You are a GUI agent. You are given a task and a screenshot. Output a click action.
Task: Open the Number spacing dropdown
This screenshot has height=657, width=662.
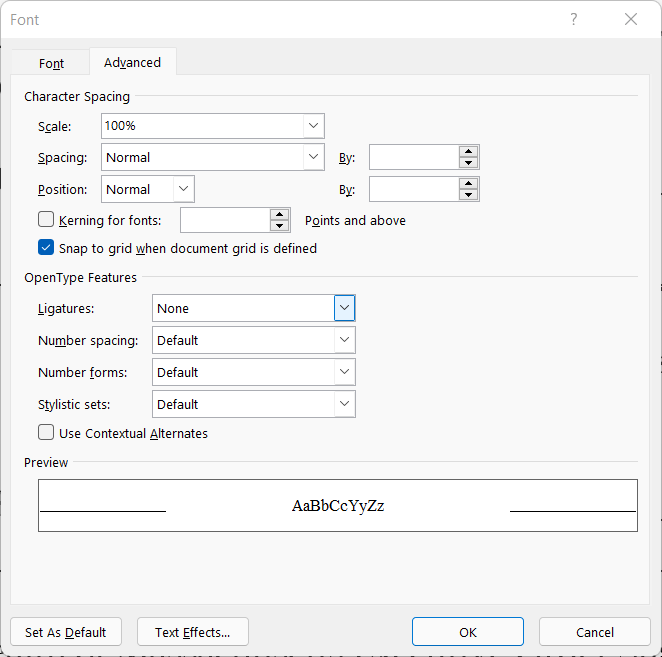point(345,340)
